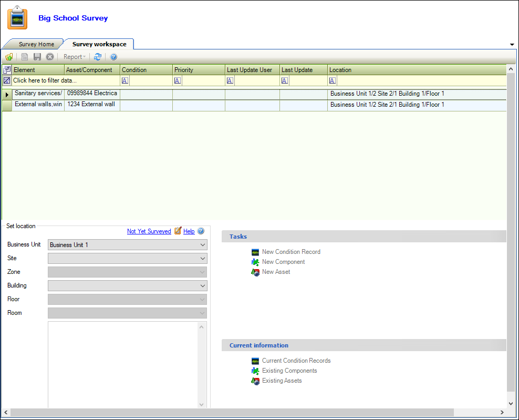This screenshot has width=519, height=420.
Task: Click the Save floppy disk toolbar icon
Action: pos(37,57)
